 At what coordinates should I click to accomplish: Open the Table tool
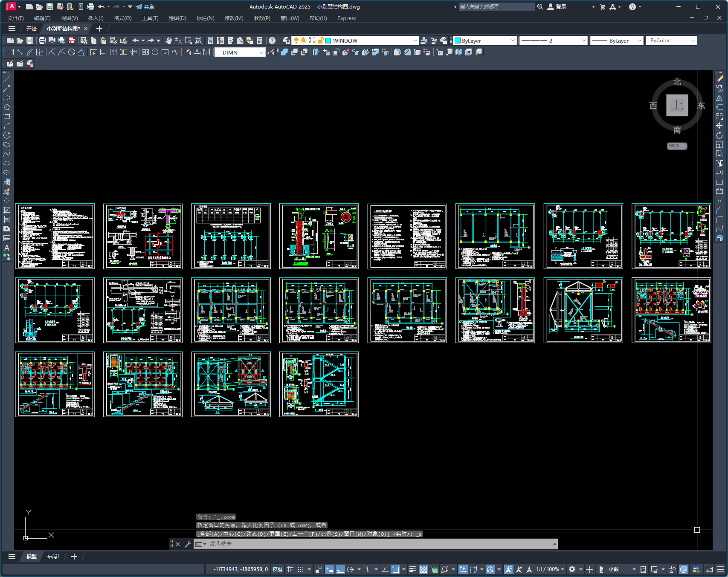[x=7, y=238]
